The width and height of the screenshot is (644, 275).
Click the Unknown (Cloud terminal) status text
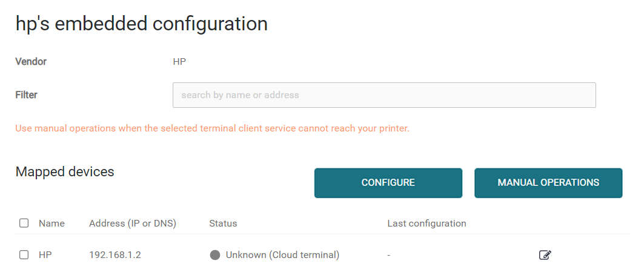[282, 255]
